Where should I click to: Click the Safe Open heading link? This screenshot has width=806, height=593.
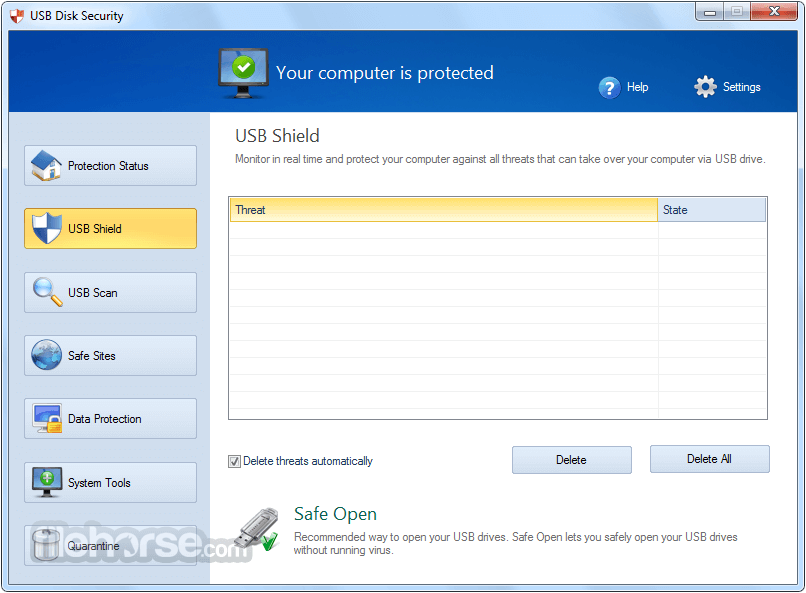click(335, 514)
